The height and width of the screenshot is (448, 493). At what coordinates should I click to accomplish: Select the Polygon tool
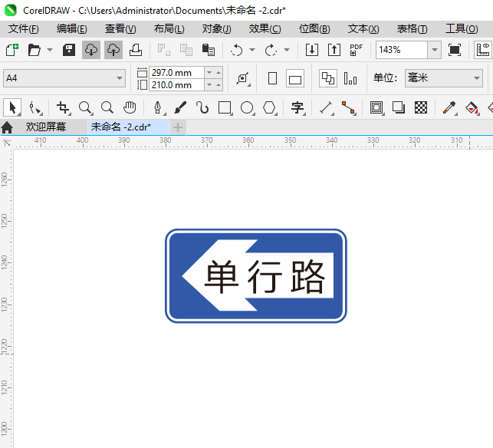pyautogui.click(x=269, y=107)
